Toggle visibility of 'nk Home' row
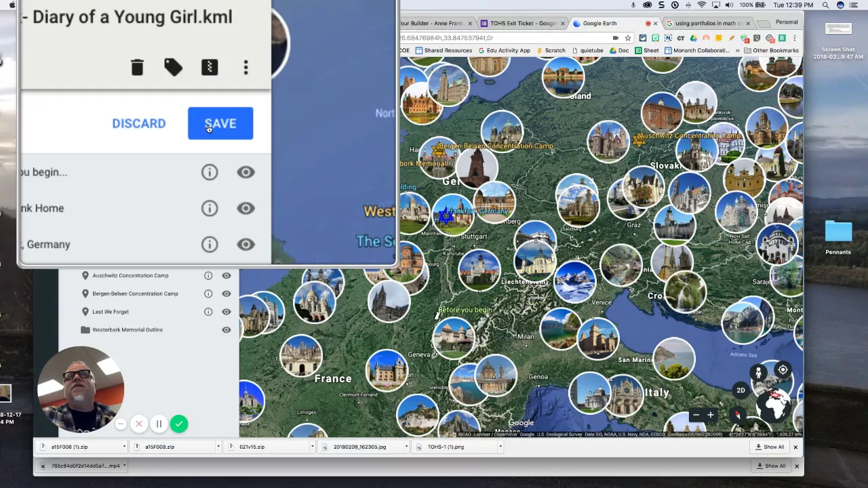 [245, 208]
